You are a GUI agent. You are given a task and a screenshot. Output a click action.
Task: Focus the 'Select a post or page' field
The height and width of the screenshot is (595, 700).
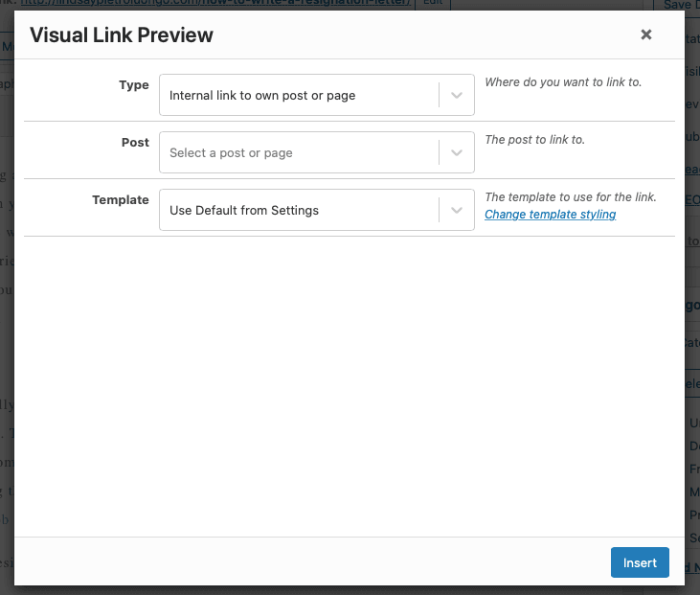(x=287, y=153)
